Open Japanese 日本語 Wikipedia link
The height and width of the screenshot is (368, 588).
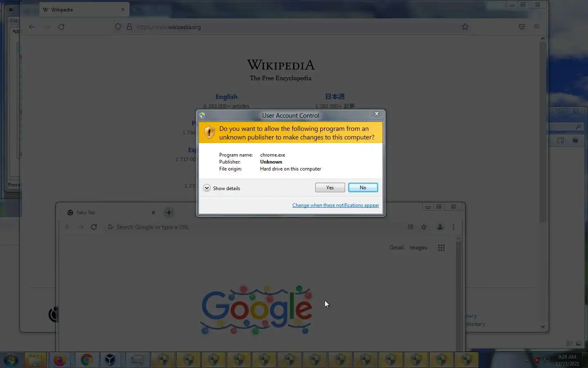point(335,96)
